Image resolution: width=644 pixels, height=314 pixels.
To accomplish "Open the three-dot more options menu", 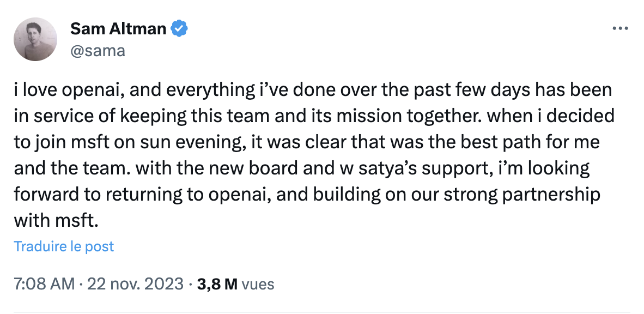I will tap(620, 28).
